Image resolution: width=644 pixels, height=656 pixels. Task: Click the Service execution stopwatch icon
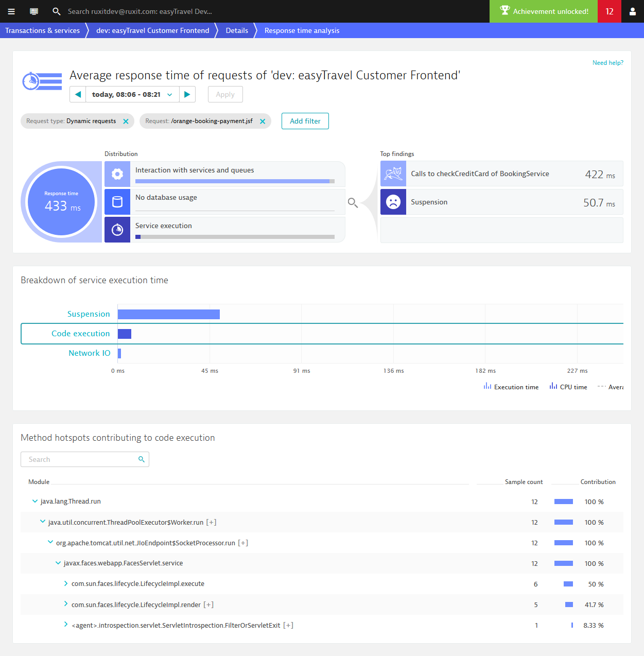coord(117,230)
